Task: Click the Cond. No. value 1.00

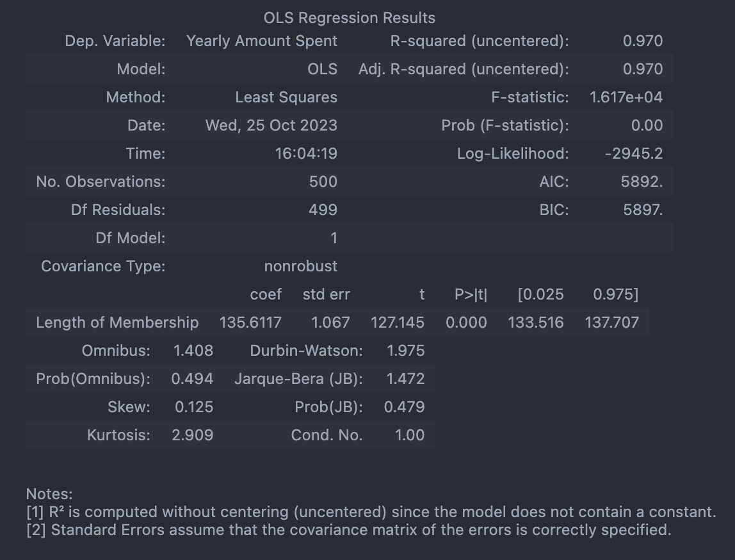Action: pos(409,435)
